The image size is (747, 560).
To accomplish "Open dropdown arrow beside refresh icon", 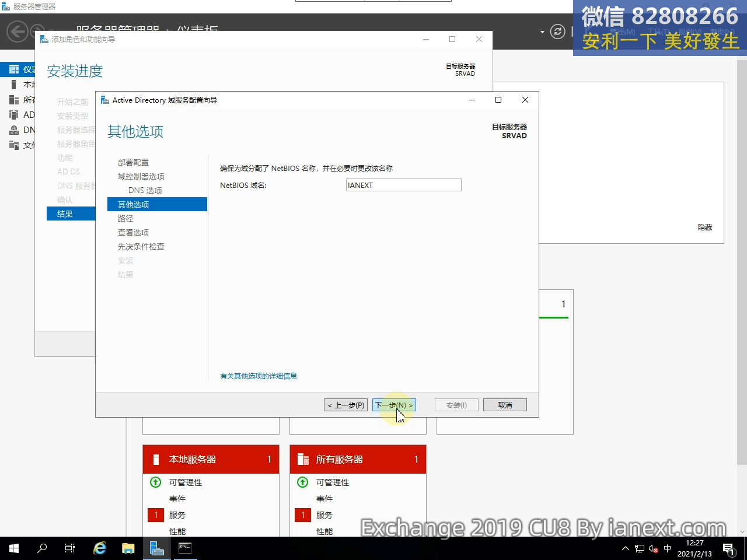I will [x=542, y=32].
